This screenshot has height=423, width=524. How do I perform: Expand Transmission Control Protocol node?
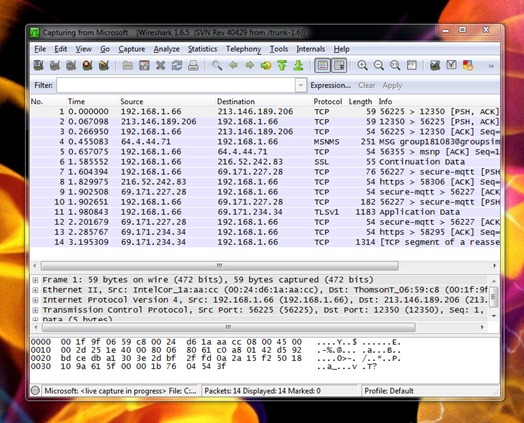[35, 310]
